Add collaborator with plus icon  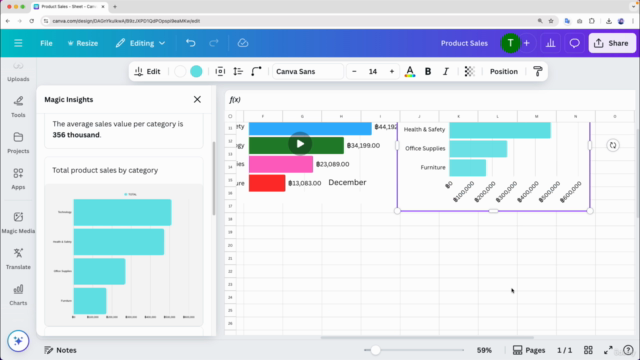click(527, 43)
